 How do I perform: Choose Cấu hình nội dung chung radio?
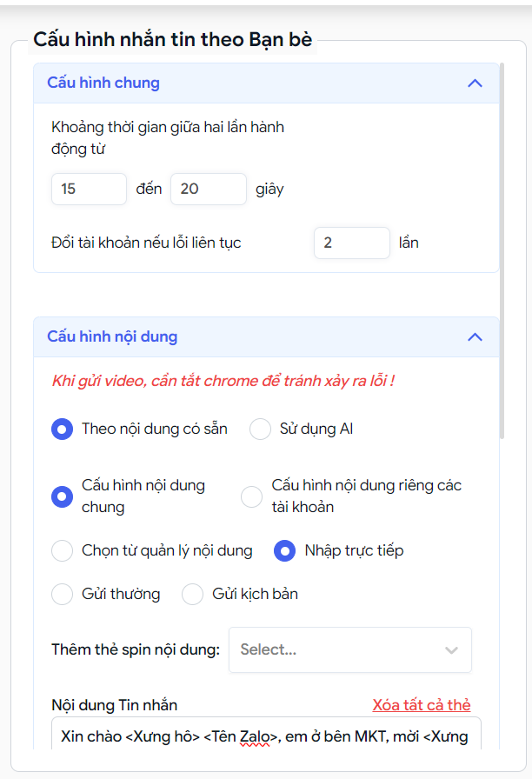point(62,496)
